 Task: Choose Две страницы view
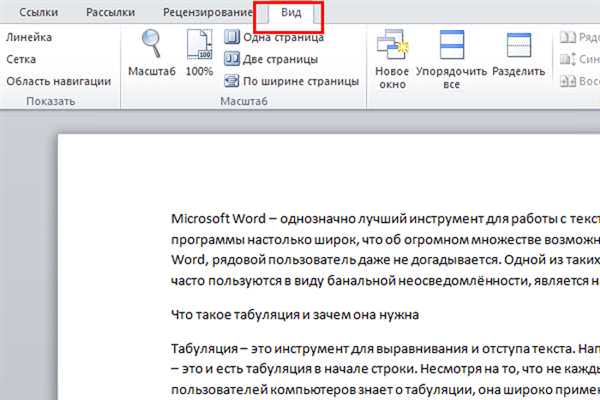pyautogui.click(x=271, y=59)
